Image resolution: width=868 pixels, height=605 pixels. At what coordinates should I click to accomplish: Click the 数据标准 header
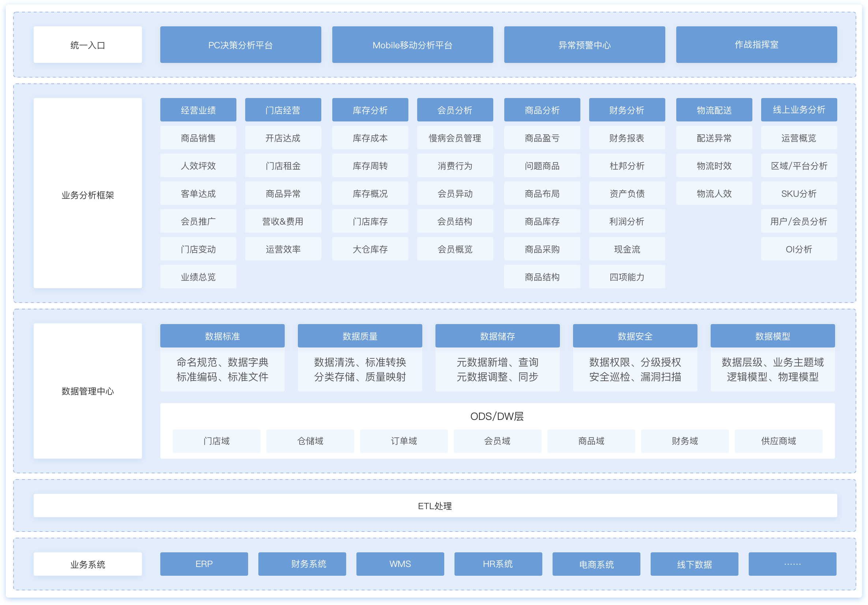[222, 336]
